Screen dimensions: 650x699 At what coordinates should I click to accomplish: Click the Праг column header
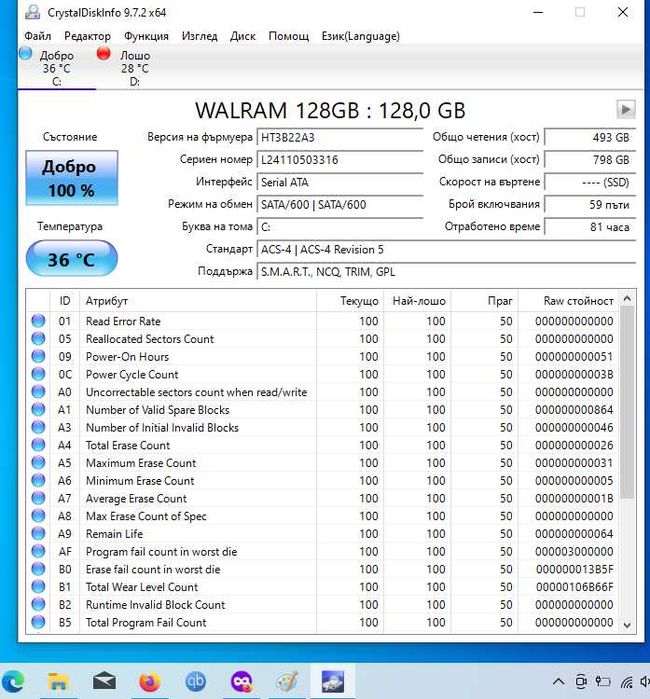[x=484, y=301]
